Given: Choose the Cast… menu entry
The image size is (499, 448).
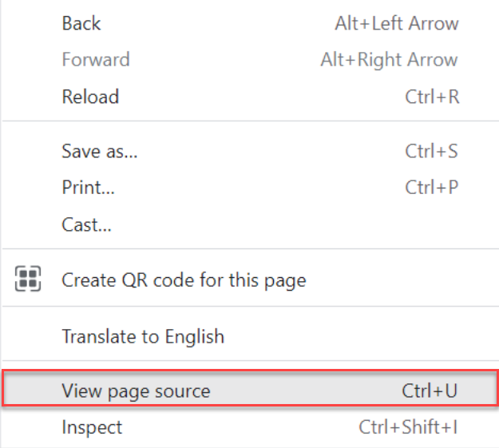Looking at the screenshot, I should click(x=250, y=224).
